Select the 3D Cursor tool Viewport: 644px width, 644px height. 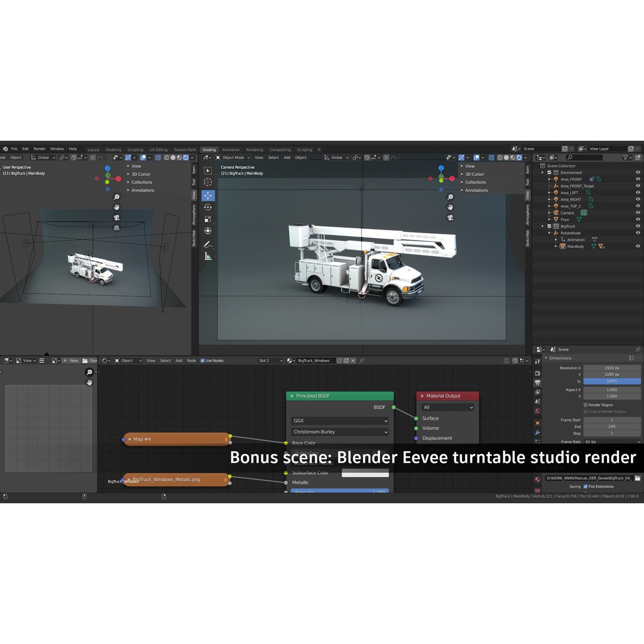[x=208, y=182]
